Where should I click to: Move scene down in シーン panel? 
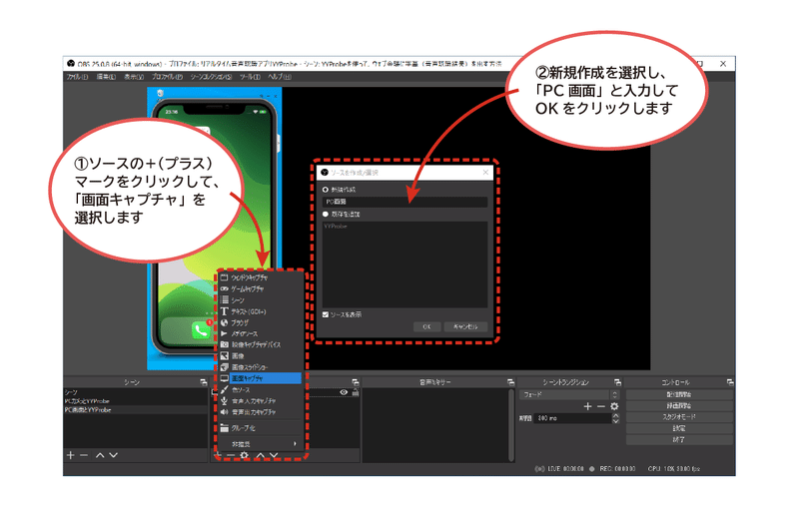tap(114, 455)
